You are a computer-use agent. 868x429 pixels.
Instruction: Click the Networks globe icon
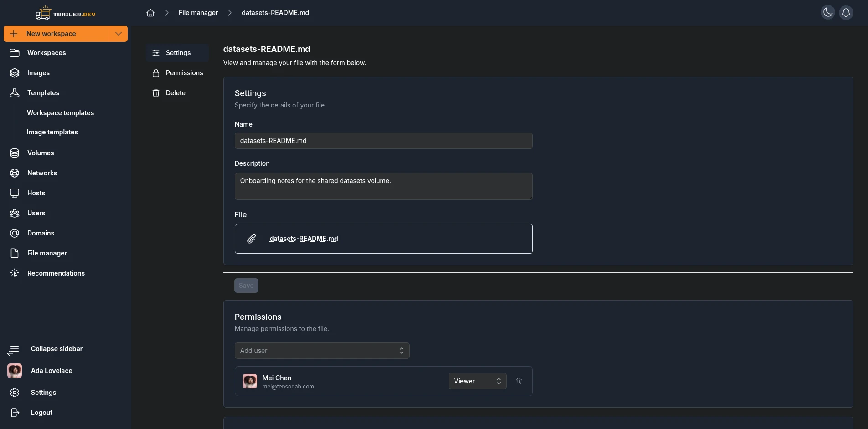(x=15, y=173)
